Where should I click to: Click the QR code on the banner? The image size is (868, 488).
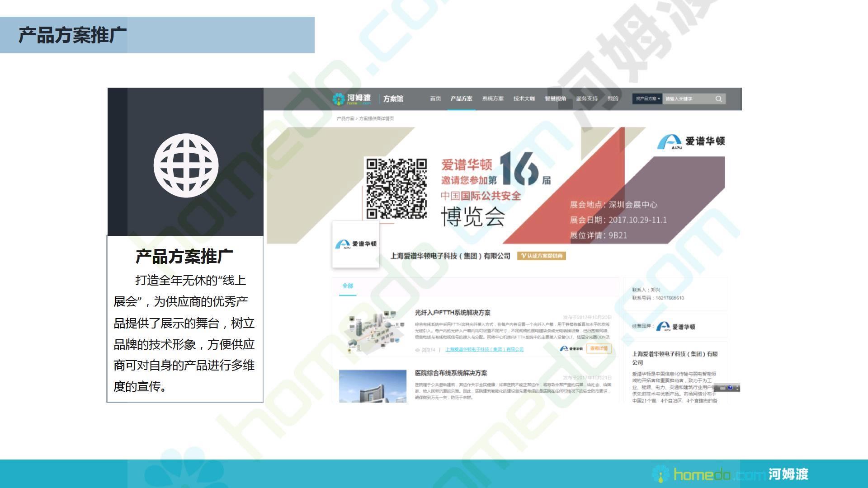(x=396, y=189)
